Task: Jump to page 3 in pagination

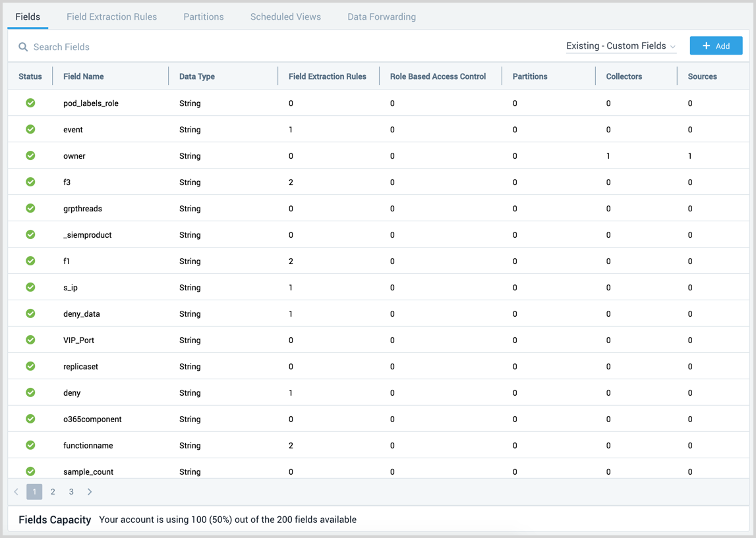Action: (x=71, y=491)
